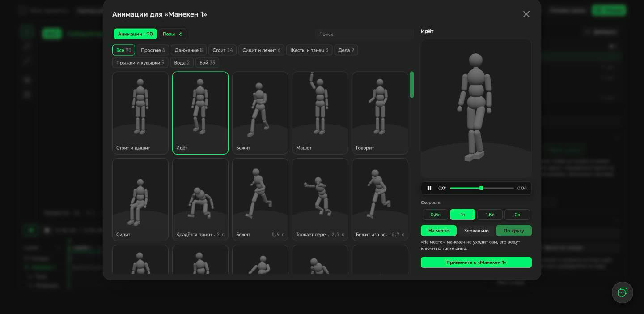This screenshot has height=314, width=644.
Task: Click the Поиск search field
Action: click(364, 34)
